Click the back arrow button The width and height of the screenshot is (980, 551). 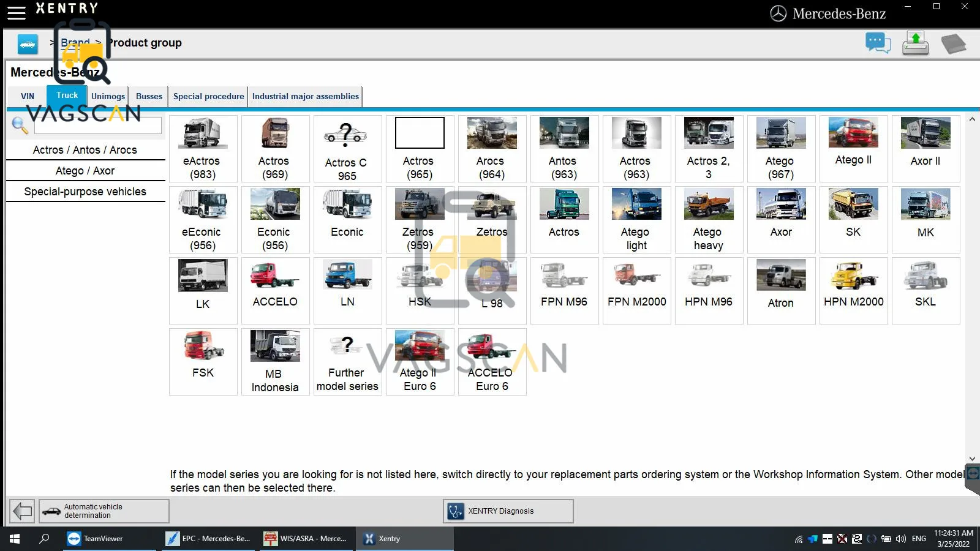(23, 511)
